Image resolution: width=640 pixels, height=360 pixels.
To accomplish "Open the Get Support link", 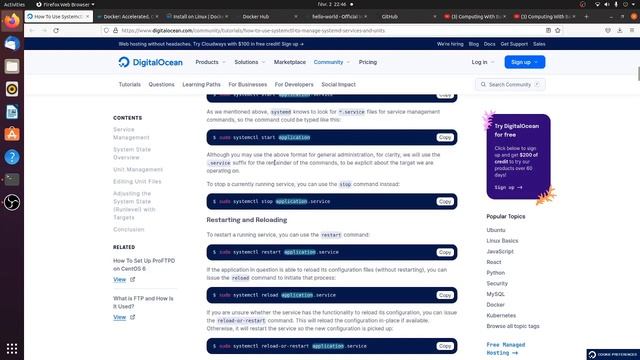I will point(514,44).
